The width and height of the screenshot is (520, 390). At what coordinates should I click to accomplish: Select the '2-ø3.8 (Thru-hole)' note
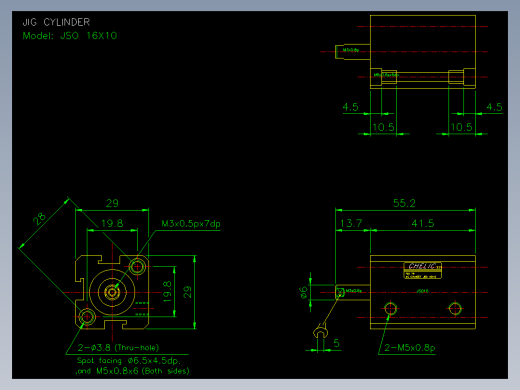pos(118,348)
